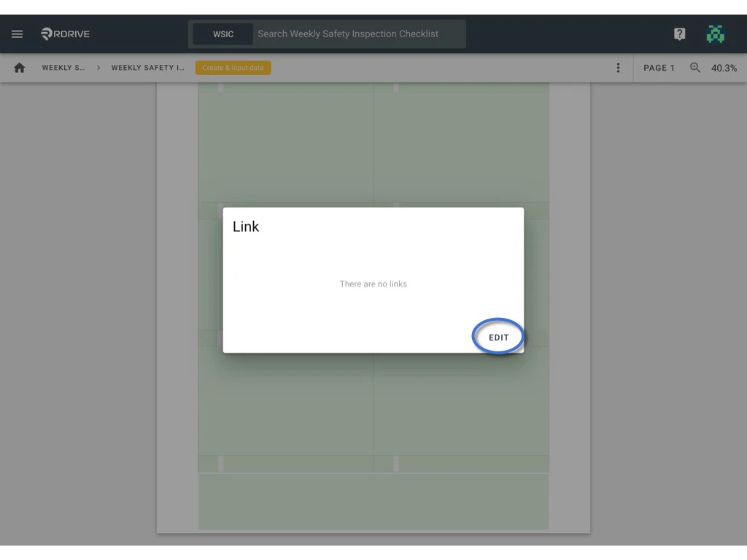The height and width of the screenshot is (560, 747).
Task: Open the hamburger navigation menu
Action: point(17,34)
